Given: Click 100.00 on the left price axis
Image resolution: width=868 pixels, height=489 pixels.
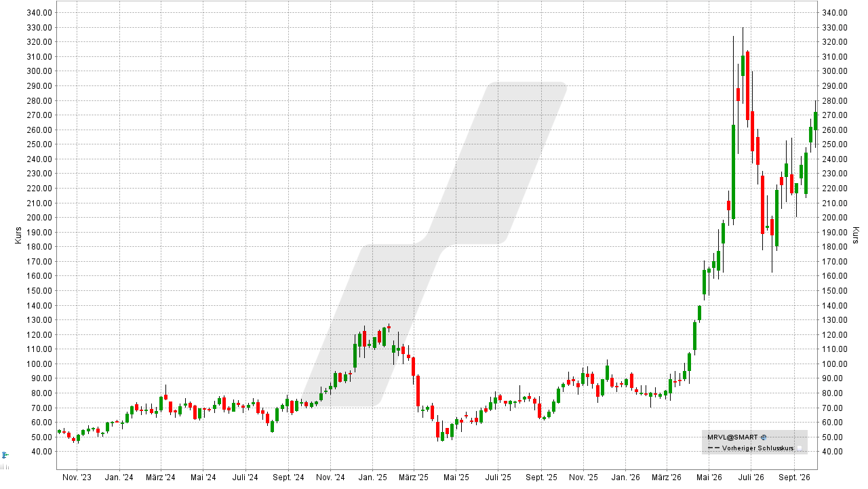Looking at the screenshot, I should click(39, 364).
